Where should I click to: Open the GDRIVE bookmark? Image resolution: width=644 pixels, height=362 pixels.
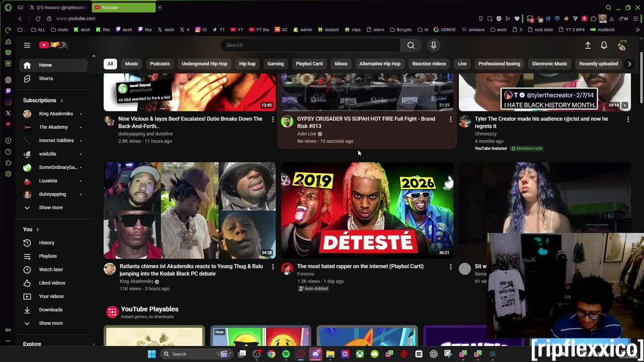tap(445, 30)
